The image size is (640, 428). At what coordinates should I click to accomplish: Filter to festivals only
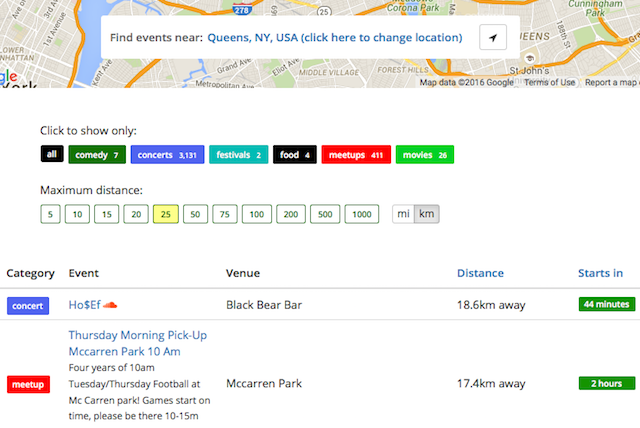point(238,155)
